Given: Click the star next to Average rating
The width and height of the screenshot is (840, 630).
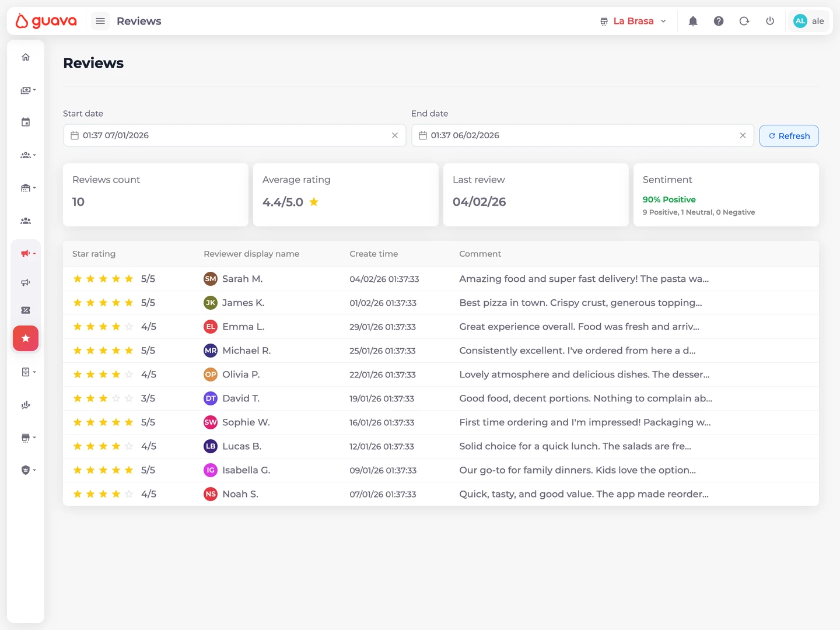Looking at the screenshot, I should (313, 202).
